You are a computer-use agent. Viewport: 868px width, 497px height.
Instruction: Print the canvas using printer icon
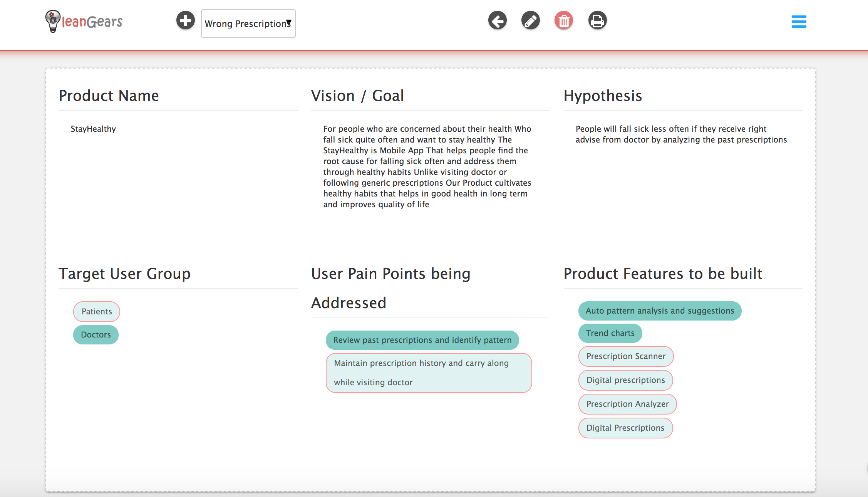click(x=597, y=20)
